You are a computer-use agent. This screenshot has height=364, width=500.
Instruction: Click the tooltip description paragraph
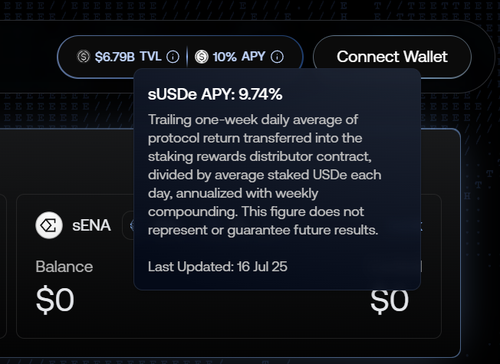(x=264, y=175)
